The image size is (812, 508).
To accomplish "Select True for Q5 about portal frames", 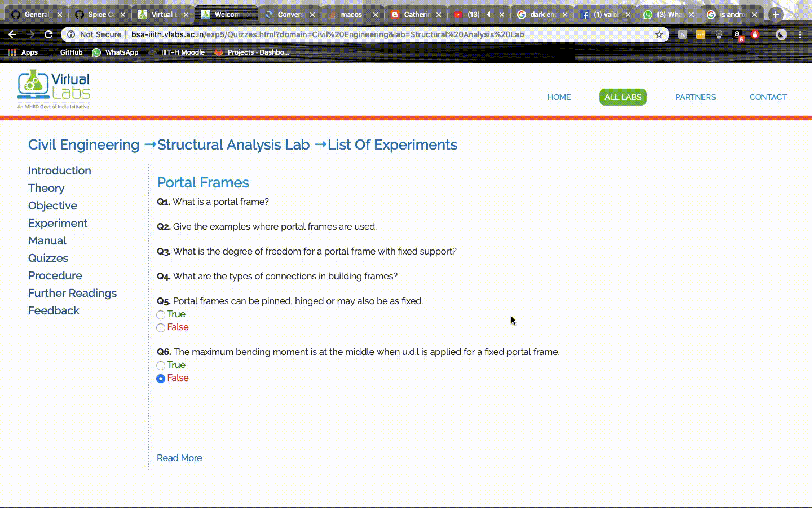I will tap(161, 314).
